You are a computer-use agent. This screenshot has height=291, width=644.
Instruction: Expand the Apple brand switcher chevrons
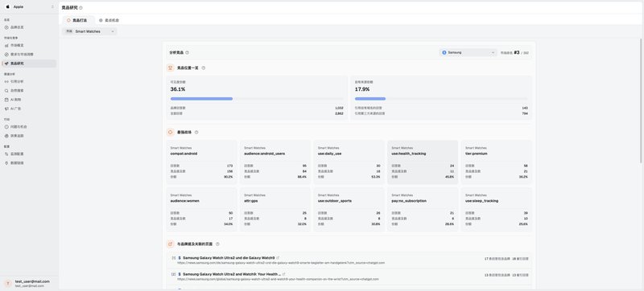tap(52, 7)
